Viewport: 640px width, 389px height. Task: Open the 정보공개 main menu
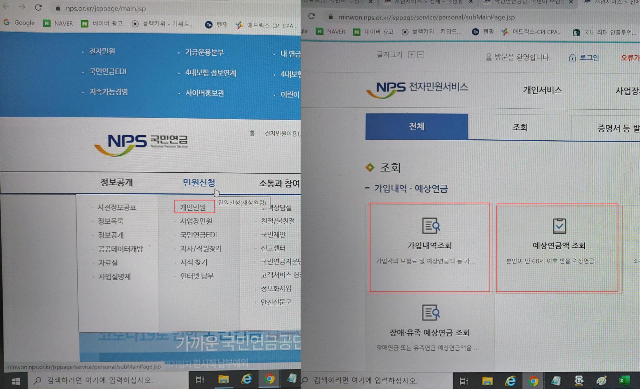point(116,182)
